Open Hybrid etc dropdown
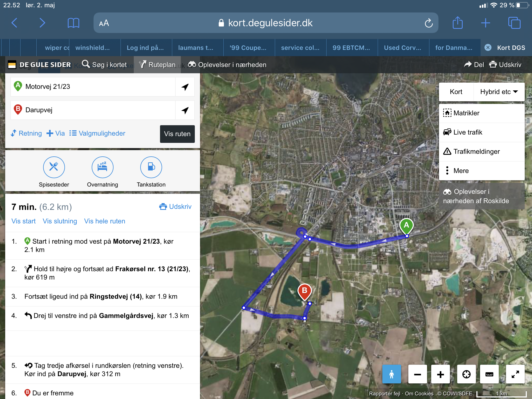Image resolution: width=532 pixels, height=399 pixels. pos(499,92)
